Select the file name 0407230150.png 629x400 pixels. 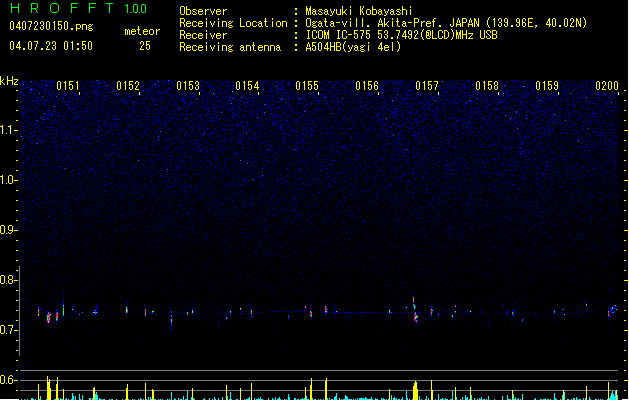point(51,26)
